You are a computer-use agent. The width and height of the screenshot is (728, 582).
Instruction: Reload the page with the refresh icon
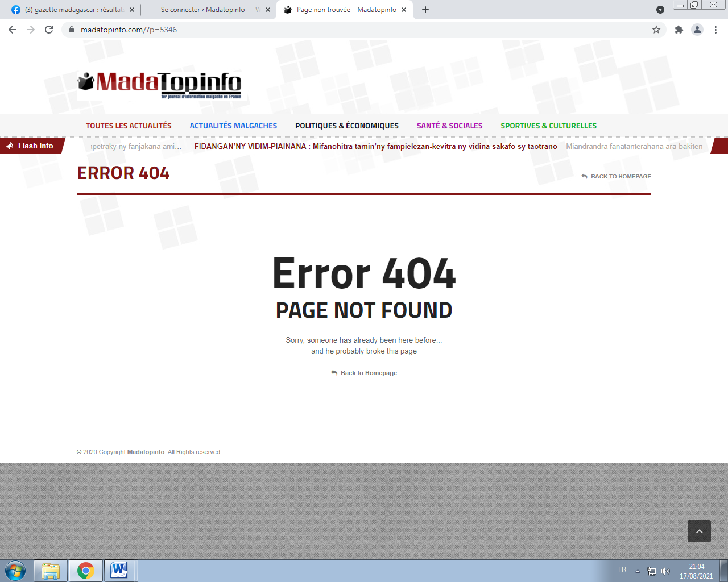pyautogui.click(x=49, y=30)
